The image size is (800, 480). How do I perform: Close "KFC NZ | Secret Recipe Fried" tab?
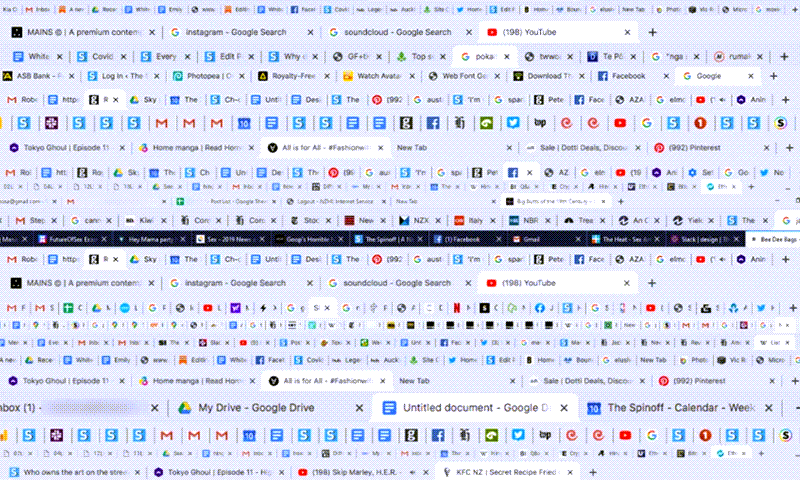point(570,472)
